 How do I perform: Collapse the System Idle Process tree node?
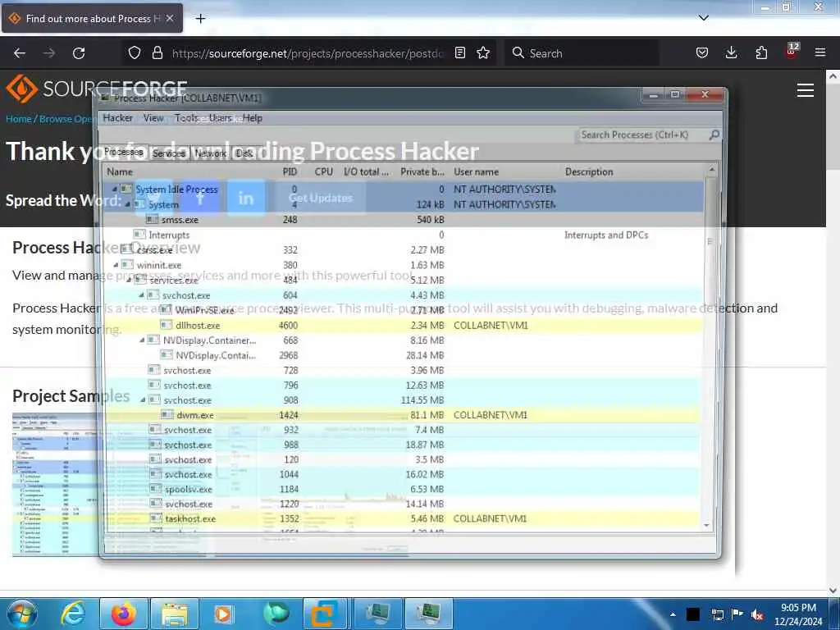pos(114,189)
